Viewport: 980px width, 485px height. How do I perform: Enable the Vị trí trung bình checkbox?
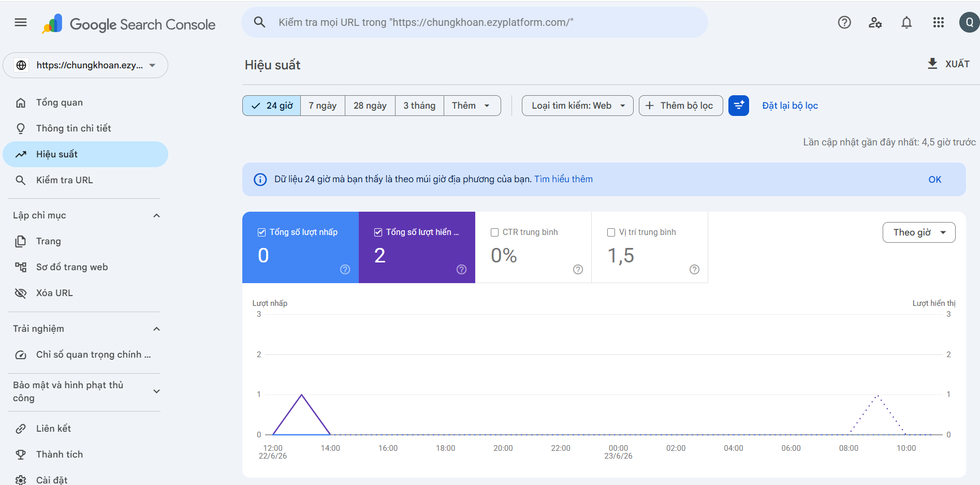611,232
